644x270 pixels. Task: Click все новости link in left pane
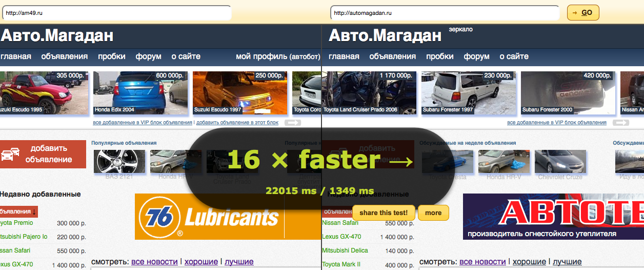[x=154, y=261]
